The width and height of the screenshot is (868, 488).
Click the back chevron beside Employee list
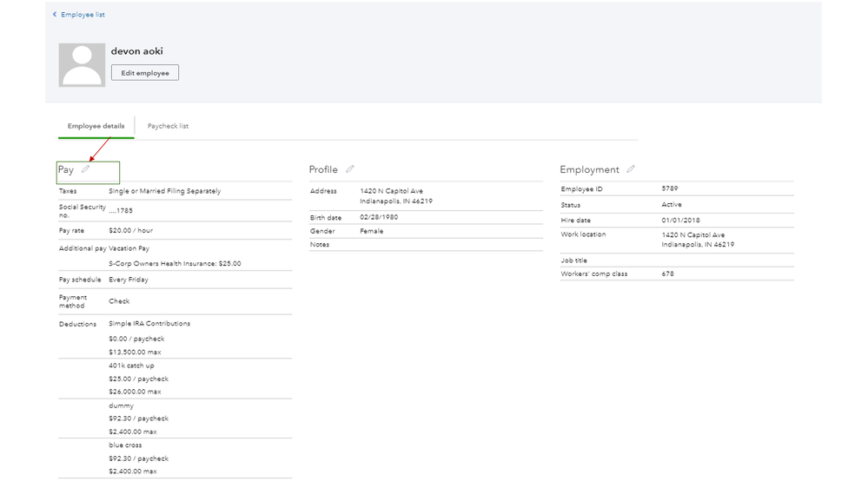pyautogui.click(x=54, y=15)
